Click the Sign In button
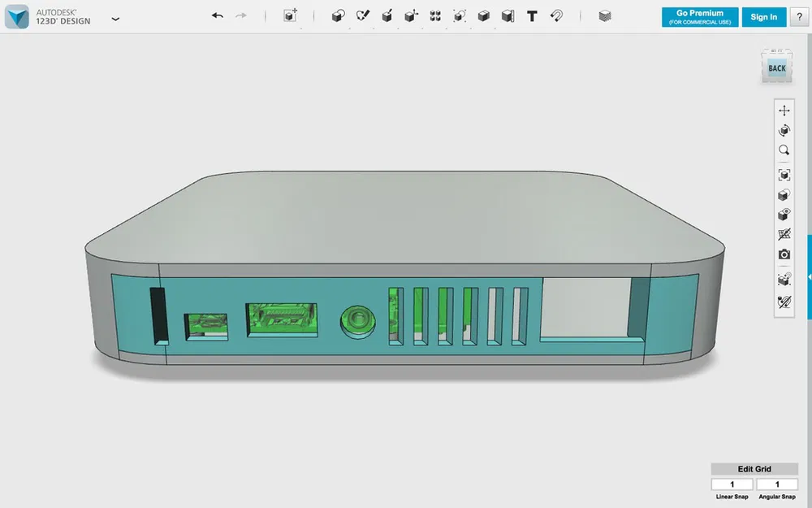Viewport: 812px width, 508px height. [x=763, y=16]
